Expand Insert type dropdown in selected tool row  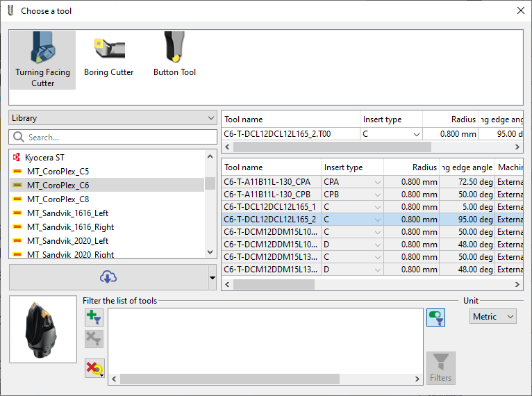point(417,134)
